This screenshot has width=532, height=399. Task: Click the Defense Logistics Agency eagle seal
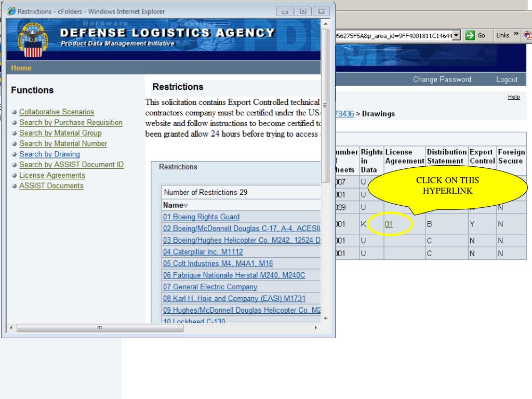(33, 39)
